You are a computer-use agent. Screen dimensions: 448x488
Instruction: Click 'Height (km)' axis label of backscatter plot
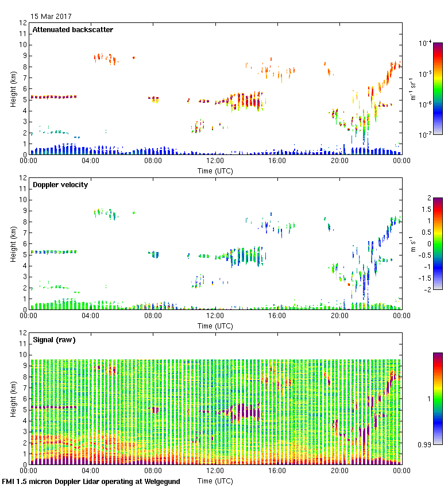tap(13, 88)
